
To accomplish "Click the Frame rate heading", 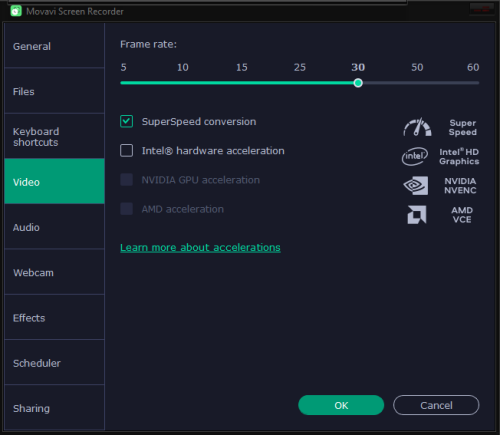I will 148,44.
